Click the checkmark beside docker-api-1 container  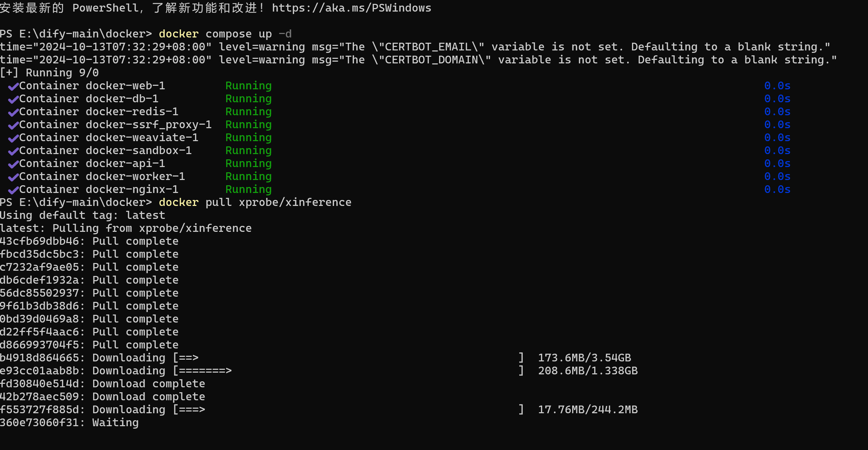tap(13, 164)
